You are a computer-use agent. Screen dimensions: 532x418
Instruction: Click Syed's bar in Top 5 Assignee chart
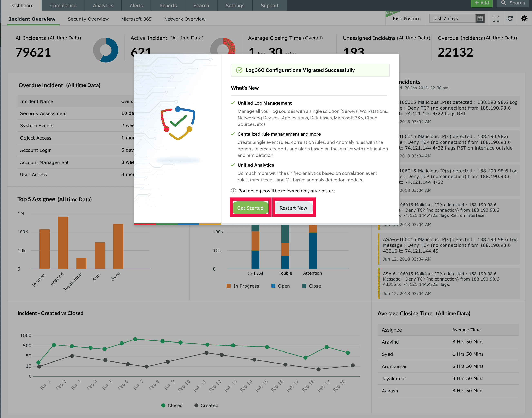tap(118, 246)
